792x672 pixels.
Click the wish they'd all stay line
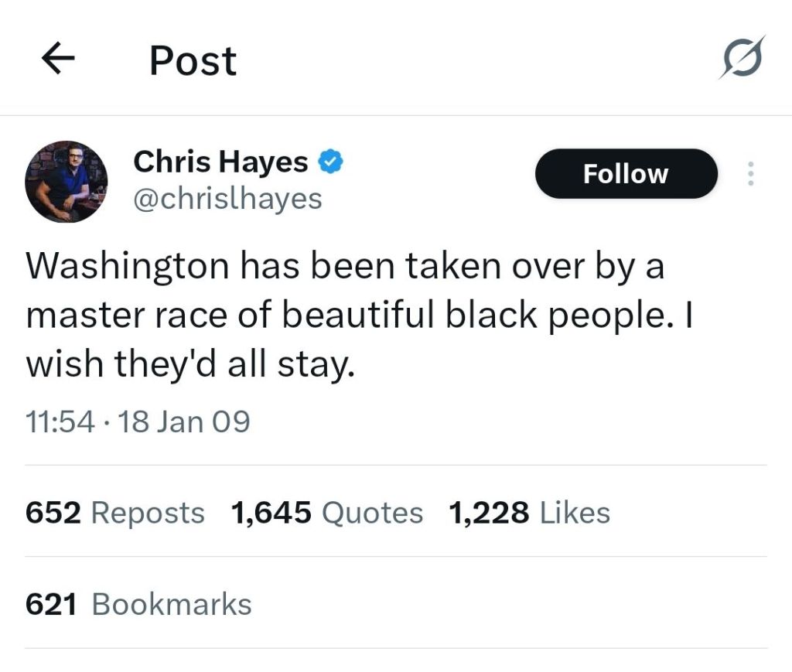(190, 362)
